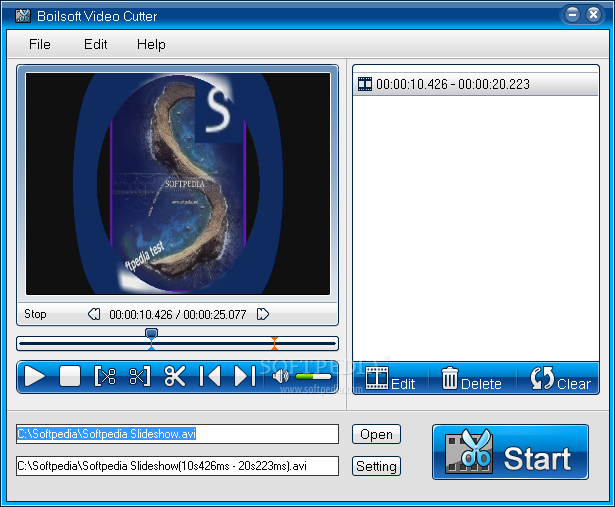Screen dimensions: 615x507
Task: Click the Setting button
Action: [376, 466]
